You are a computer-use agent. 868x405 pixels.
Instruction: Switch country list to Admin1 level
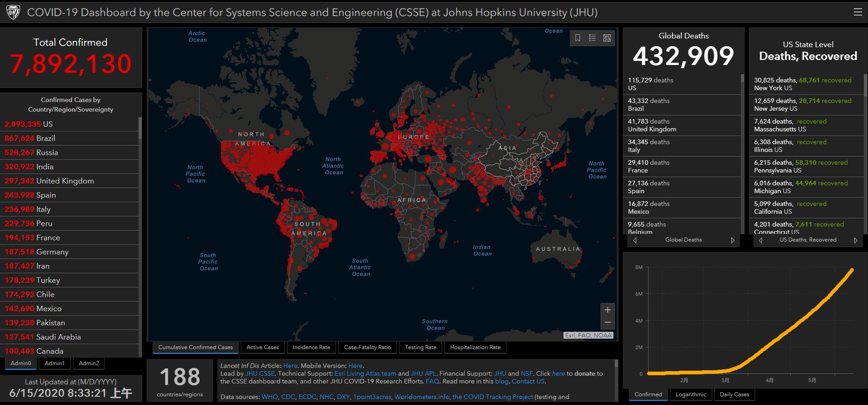(54, 363)
